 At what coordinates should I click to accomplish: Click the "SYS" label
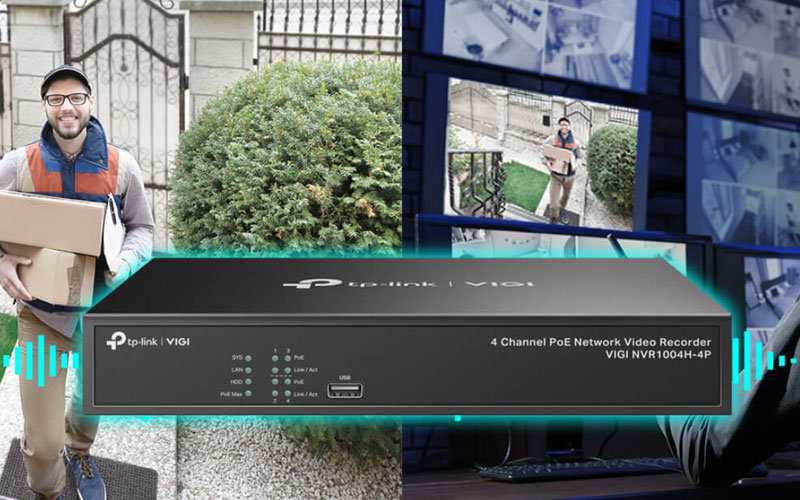point(237,358)
